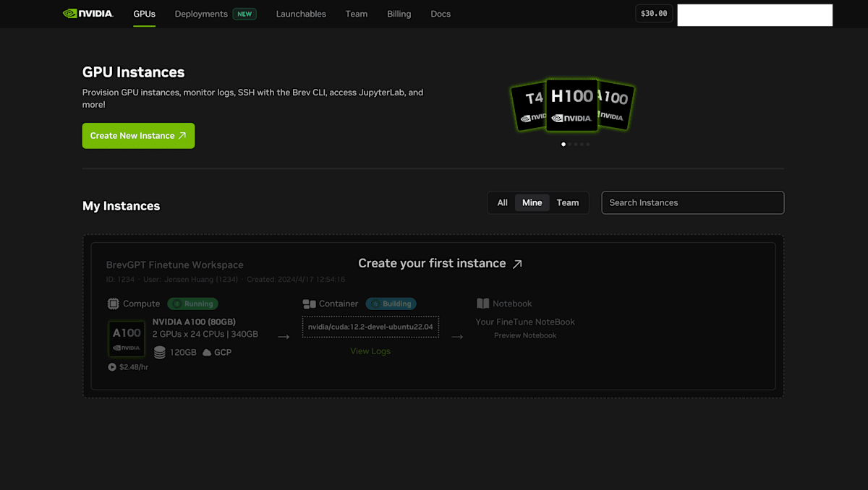Go to the Launchables page

(301, 14)
